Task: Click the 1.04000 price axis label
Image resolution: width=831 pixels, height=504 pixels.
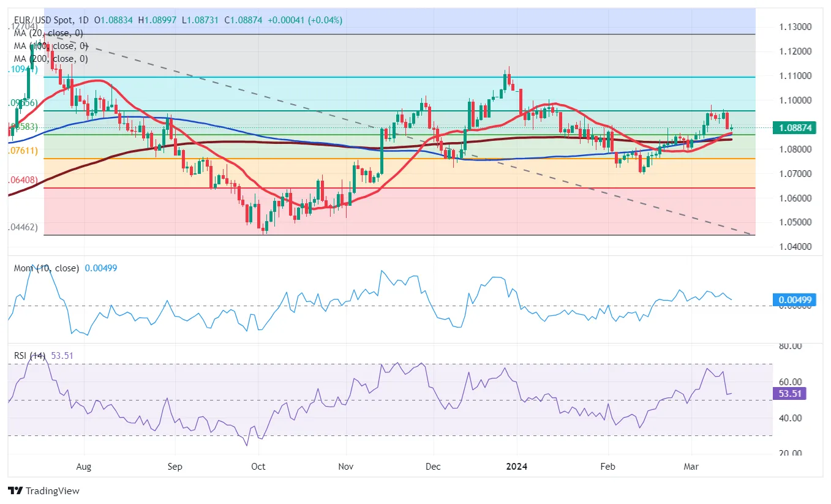Action: pyautogui.click(x=795, y=247)
